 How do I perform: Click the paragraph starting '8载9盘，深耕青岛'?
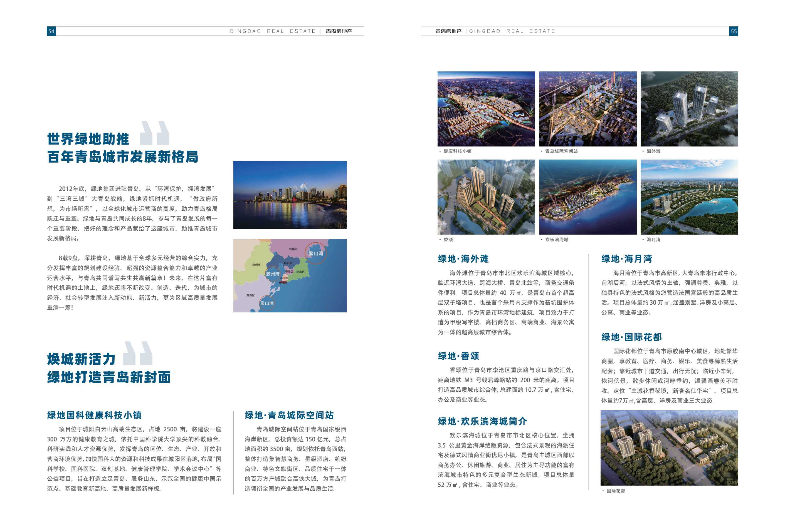tap(132, 283)
